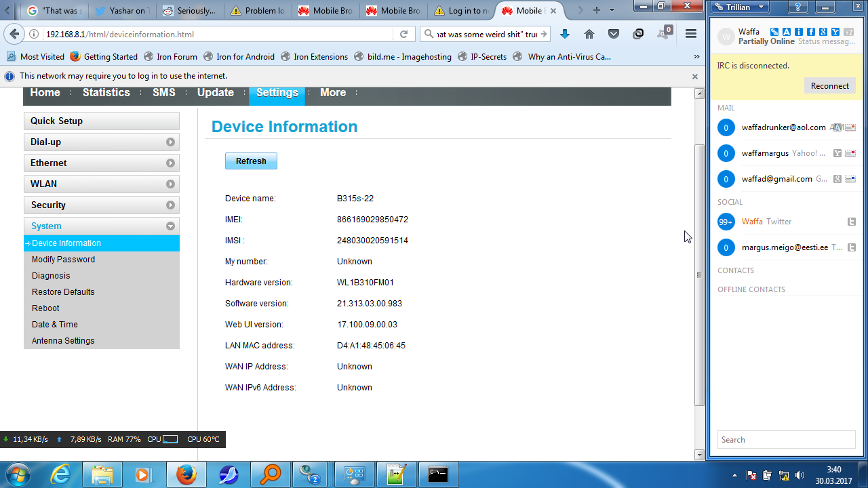Show hidden system tray icons
The height and width of the screenshot is (488, 868).
[x=735, y=475]
